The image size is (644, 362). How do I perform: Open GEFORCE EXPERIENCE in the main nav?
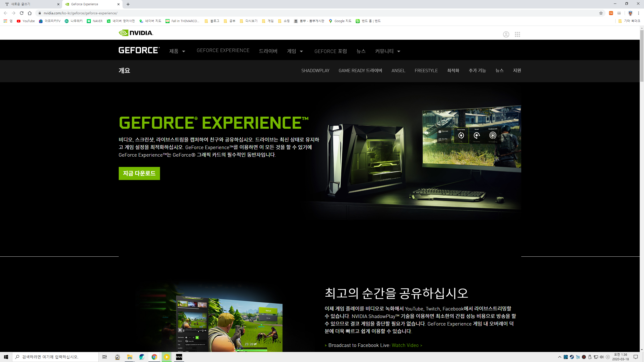pyautogui.click(x=223, y=50)
